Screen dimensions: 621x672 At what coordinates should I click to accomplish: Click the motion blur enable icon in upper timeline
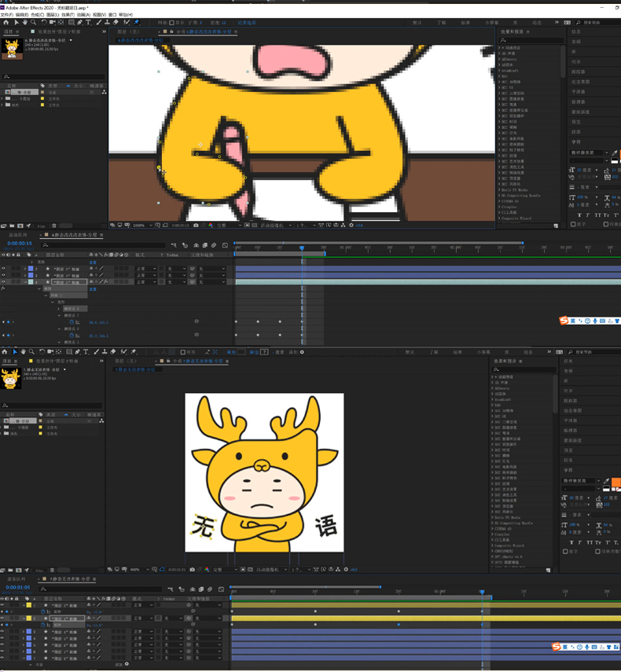point(214,245)
